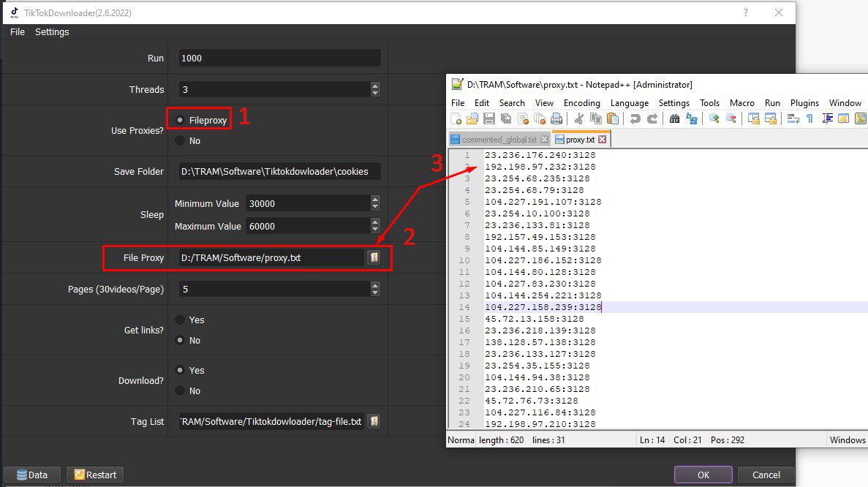Open Notepad++ Search menu
868x487 pixels.
click(x=512, y=103)
